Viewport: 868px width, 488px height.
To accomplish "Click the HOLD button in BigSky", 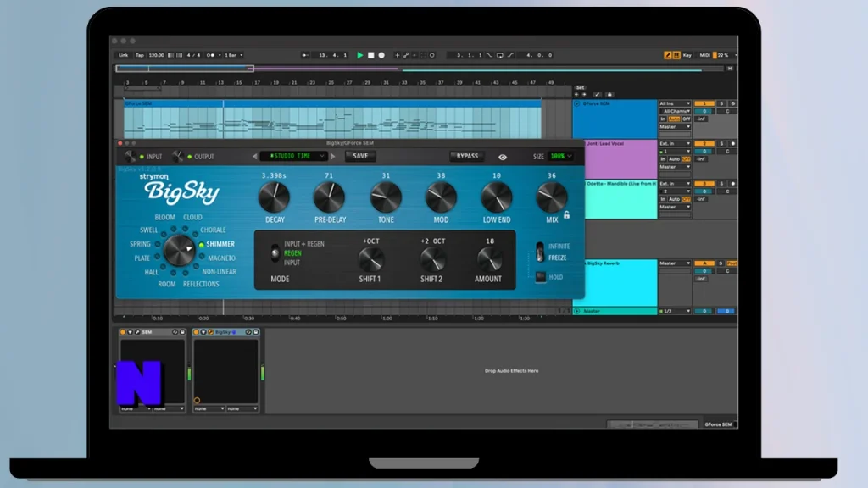I will pos(541,277).
